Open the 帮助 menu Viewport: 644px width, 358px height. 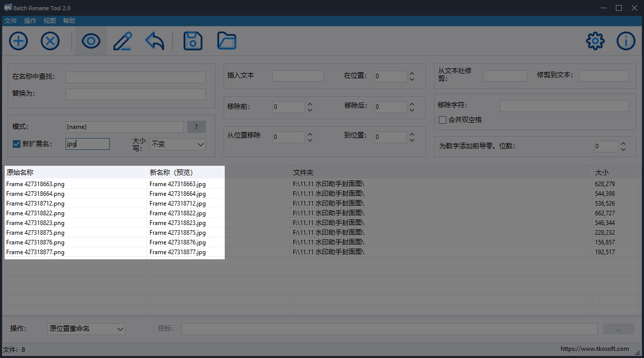[x=69, y=21]
